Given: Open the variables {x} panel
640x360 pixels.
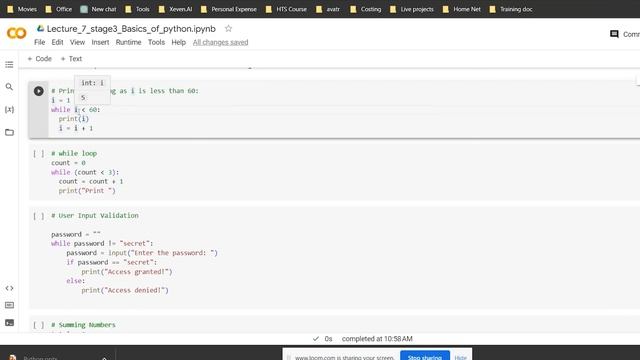Looking at the screenshot, I should (x=9, y=109).
